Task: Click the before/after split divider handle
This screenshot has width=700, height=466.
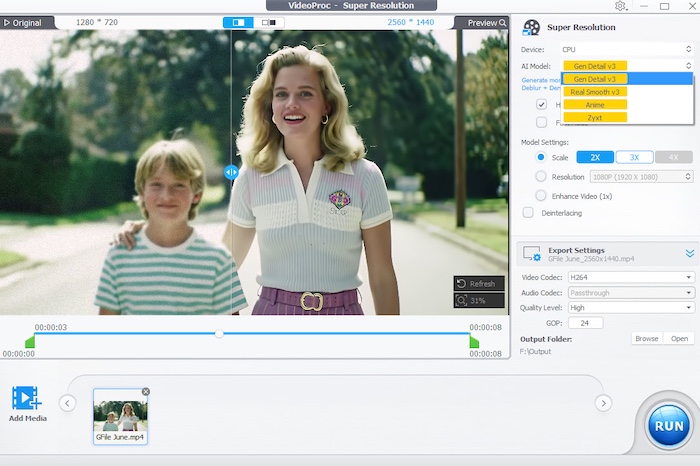Action: click(x=231, y=172)
